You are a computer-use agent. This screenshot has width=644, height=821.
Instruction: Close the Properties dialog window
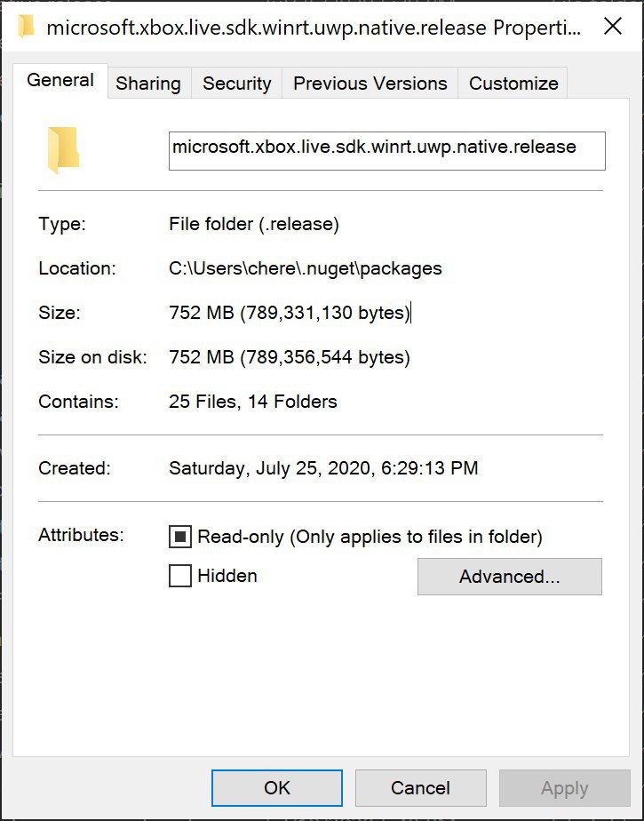point(613,26)
